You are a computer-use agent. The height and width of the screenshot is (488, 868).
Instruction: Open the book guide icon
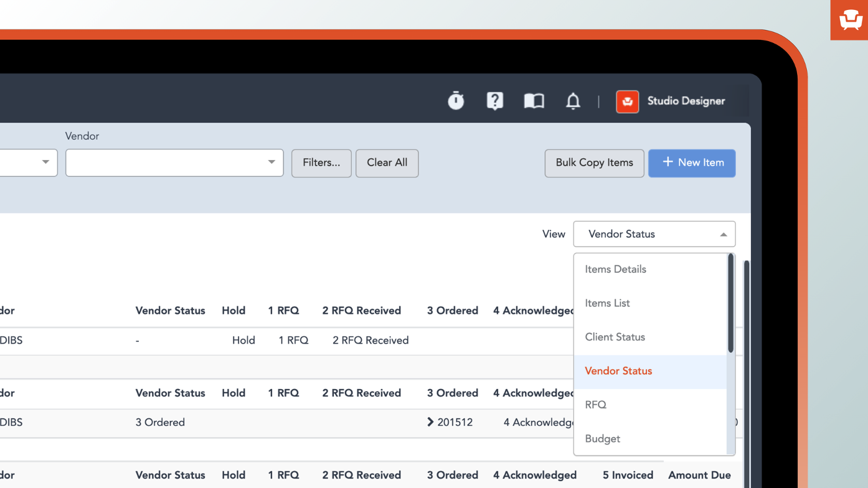pos(534,101)
